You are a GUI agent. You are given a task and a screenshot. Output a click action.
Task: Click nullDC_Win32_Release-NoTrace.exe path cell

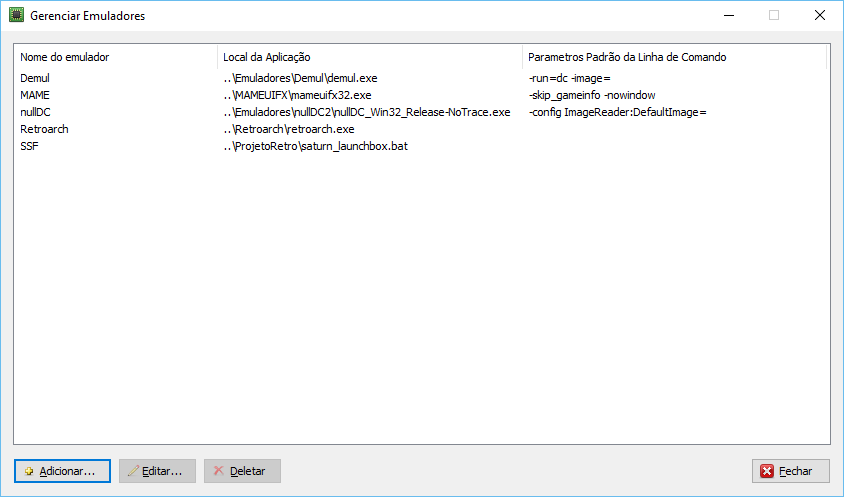(367, 112)
